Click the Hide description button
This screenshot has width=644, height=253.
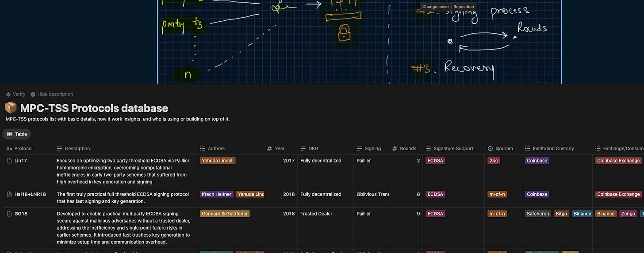pyautogui.click(x=52, y=94)
